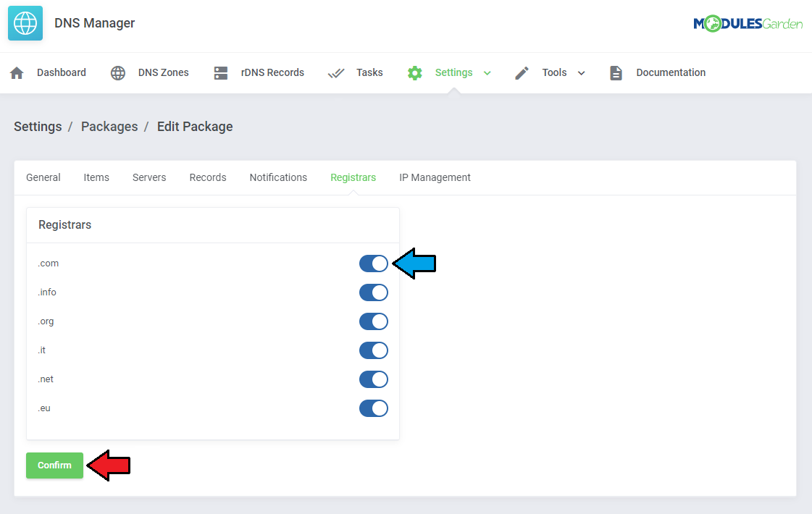Disable the .info registrar toggle
The width and height of the screenshot is (812, 514).
click(373, 292)
